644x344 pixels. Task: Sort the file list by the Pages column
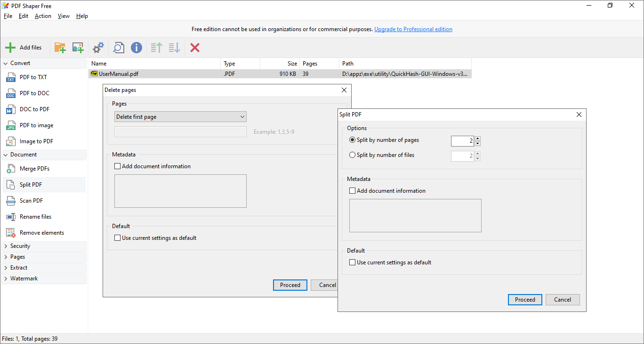click(319, 64)
